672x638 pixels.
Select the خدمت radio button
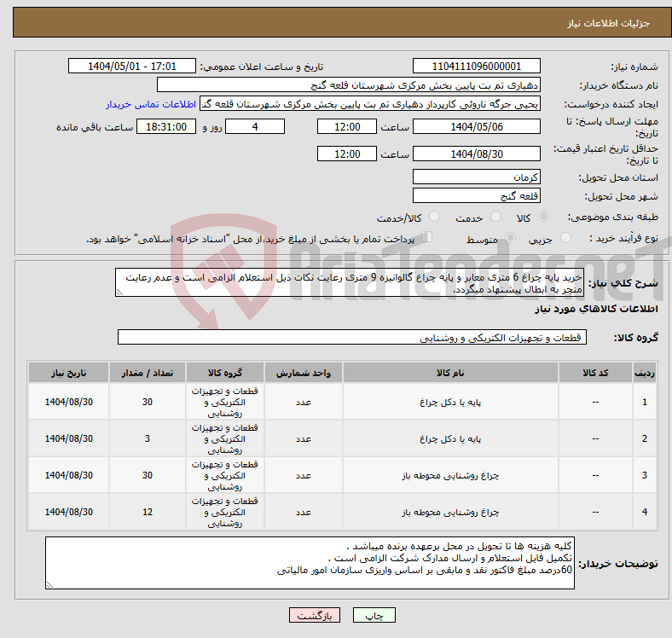click(x=495, y=217)
